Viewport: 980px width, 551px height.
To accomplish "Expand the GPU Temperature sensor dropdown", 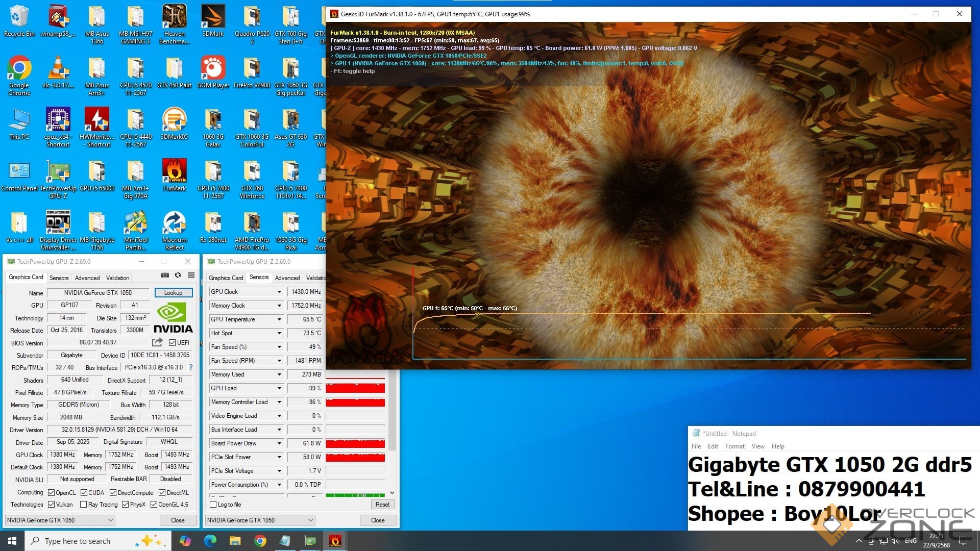I will (x=279, y=319).
